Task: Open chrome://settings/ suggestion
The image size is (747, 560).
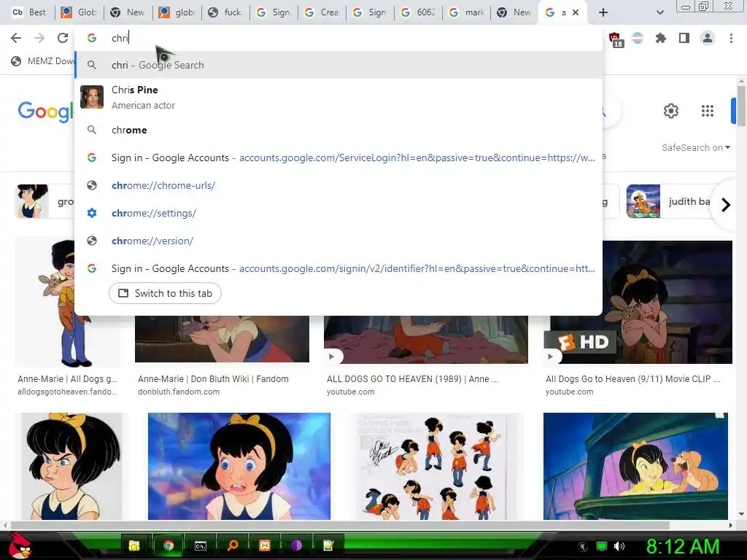Action: (x=338, y=213)
